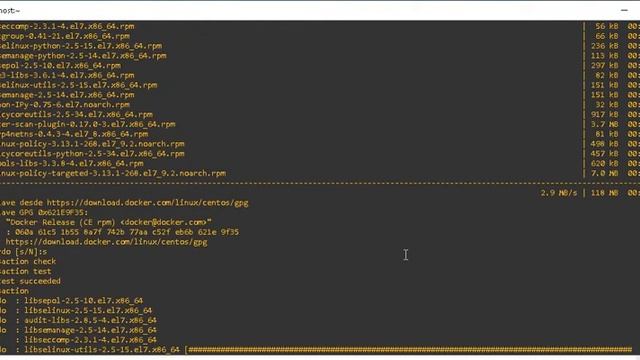Click the libselinux-utils-2.5-15.el7.x86_64 install line

click(x=102, y=349)
